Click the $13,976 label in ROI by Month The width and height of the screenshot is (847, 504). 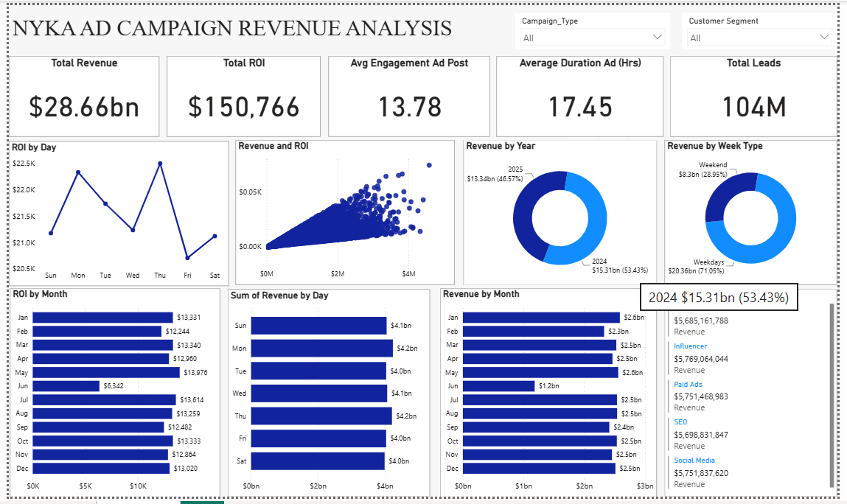click(195, 372)
